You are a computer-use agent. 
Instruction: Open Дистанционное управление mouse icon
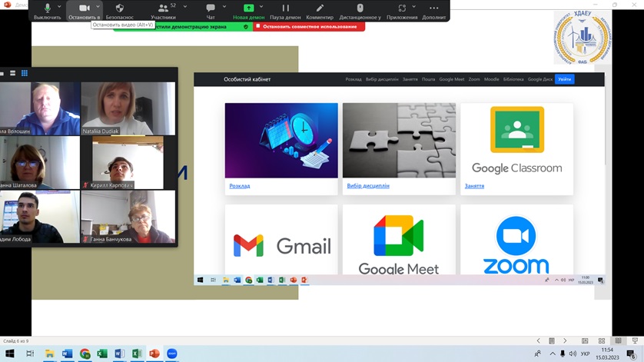click(360, 8)
